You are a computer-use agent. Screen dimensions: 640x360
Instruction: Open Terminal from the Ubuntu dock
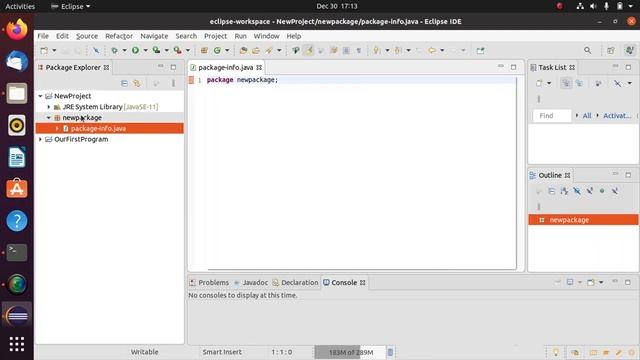click(17, 252)
